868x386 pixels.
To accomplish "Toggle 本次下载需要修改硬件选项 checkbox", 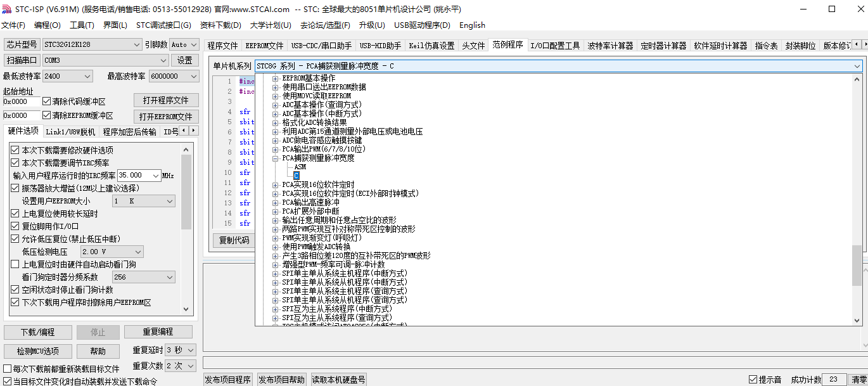I will [x=15, y=150].
